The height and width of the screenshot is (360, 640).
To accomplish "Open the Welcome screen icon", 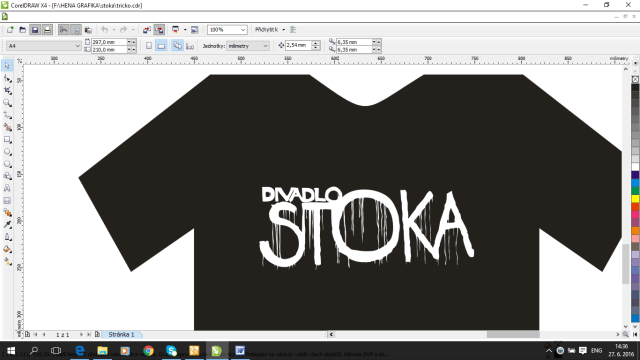I will pos(195,30).
